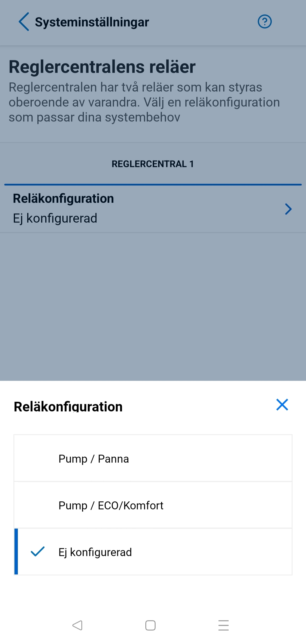Tap the Reläkonfiguration title of the bottom sheet
The image size is (306, 644).
[68, 406]
